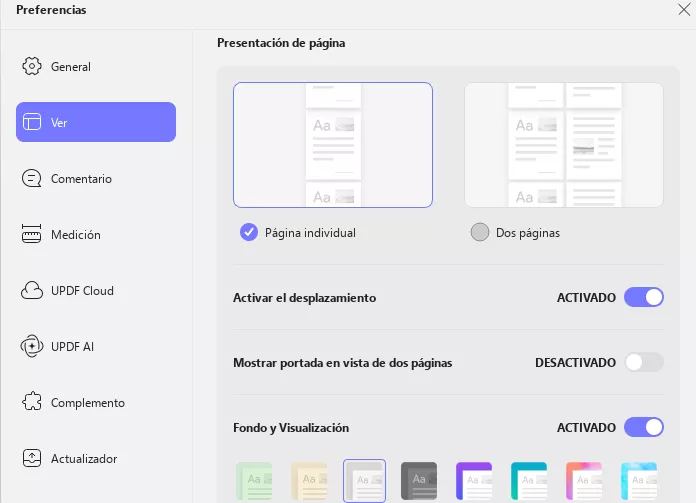The image size is (696, 503).
Task: Pick the light blue gradient theme
Action: pyautogui.click(x=639, y=481)
